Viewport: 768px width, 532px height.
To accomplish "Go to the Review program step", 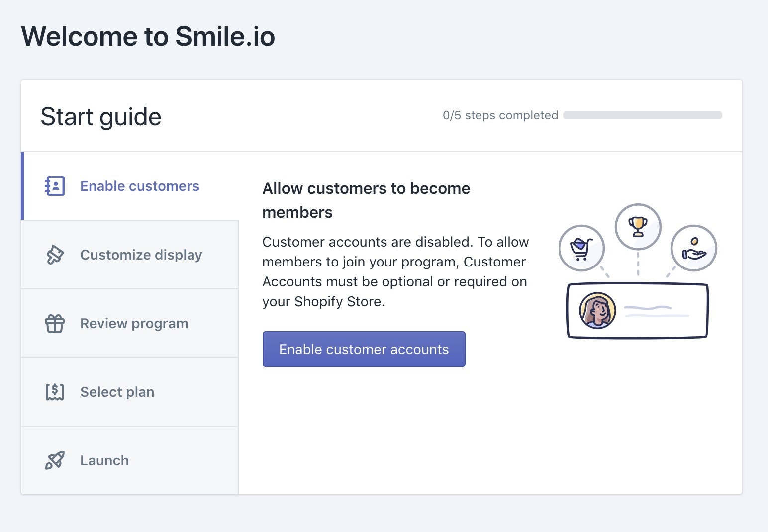I will tap(134, 324).
